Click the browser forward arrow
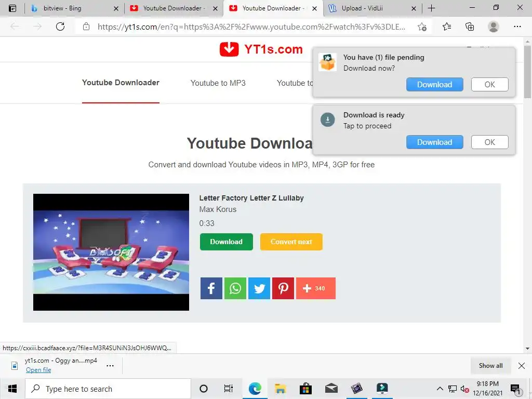The image size is (532, 399). 37,26
